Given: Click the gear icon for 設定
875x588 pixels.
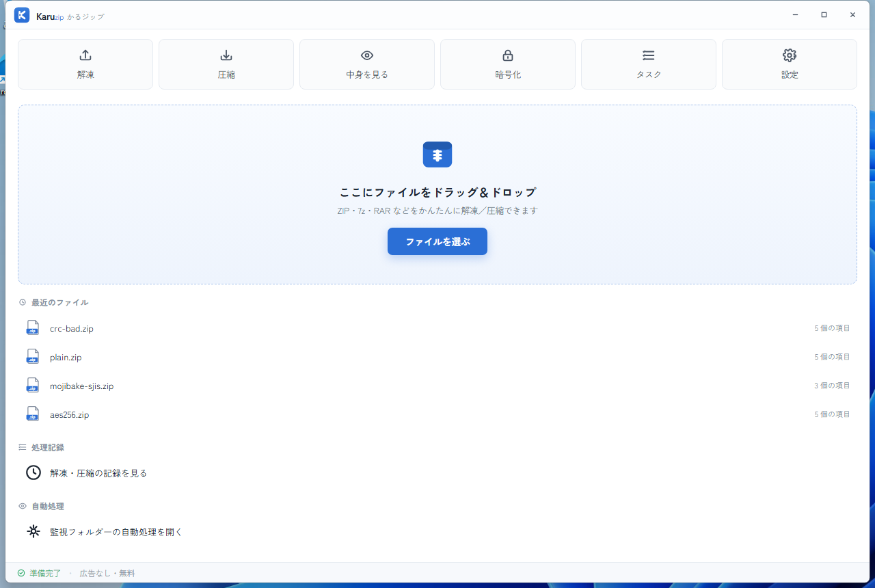Looking at the screenshot, I should click(790, 55).
